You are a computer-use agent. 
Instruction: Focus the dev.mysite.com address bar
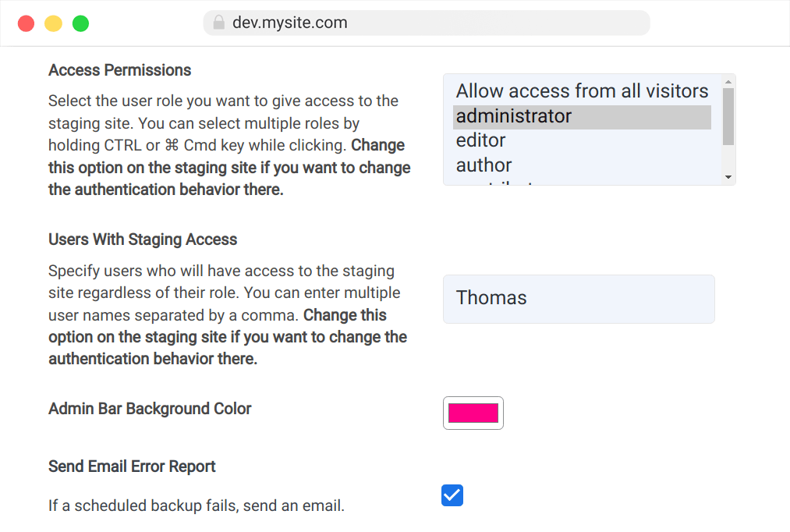(x=427, y=23)
